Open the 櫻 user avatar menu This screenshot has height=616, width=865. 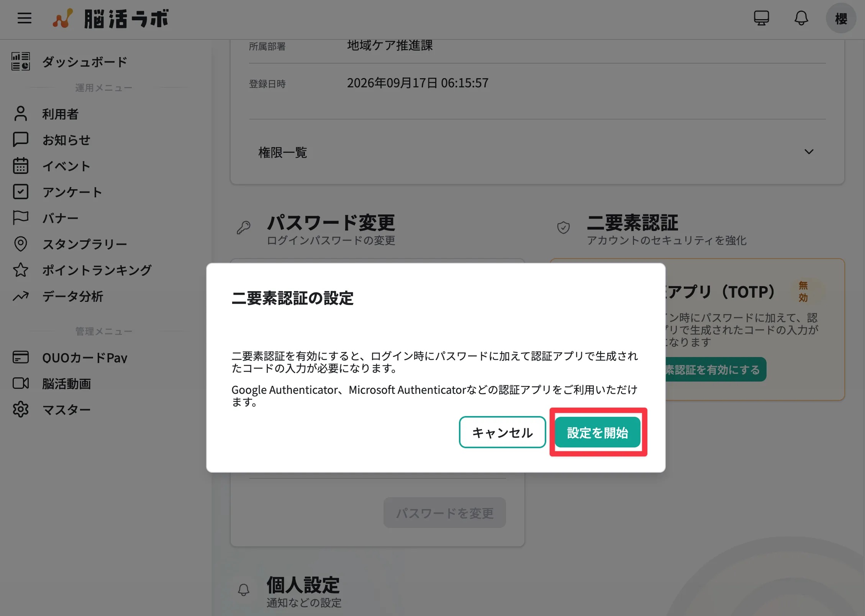click(x=841, y=18)
